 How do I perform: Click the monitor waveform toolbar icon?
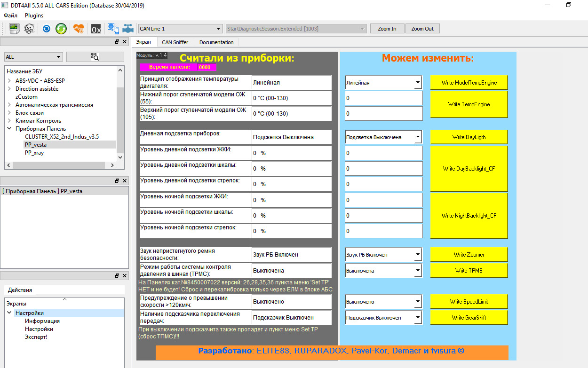[14, 29]
